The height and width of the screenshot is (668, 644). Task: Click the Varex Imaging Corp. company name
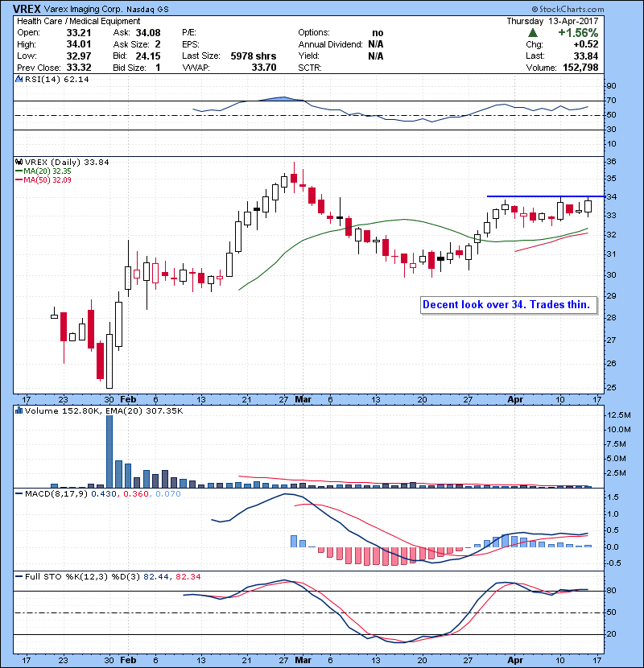click(x=84, y=9)
